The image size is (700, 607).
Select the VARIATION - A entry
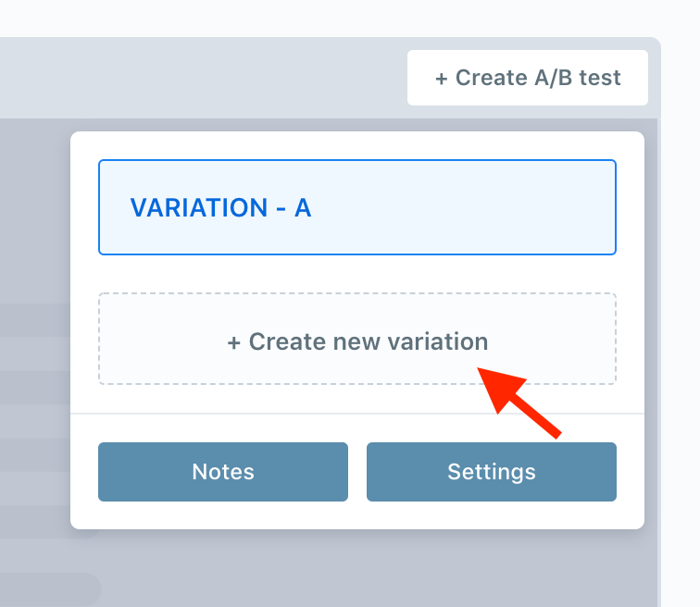point(357,207)
